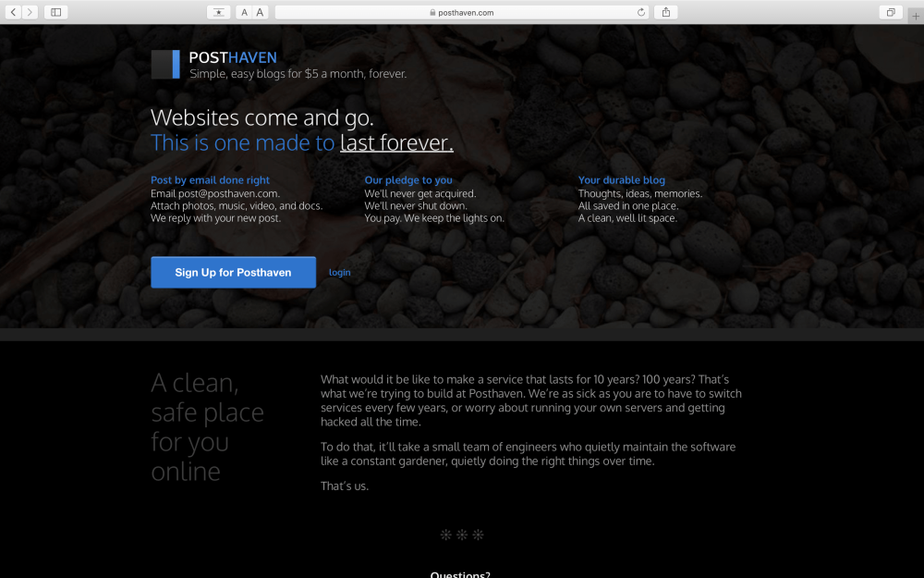Click 'We'll never shut down.' line
This screenshot has height=578, width=924.
click(416, 206)
